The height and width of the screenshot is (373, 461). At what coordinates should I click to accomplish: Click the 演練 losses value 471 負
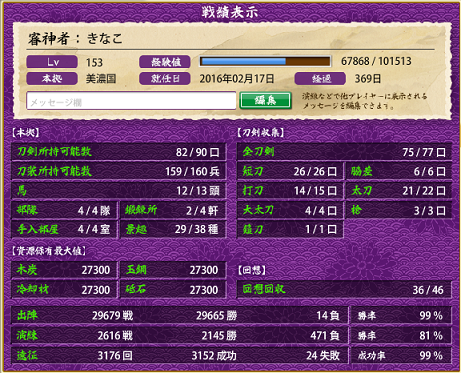[325, 335]
